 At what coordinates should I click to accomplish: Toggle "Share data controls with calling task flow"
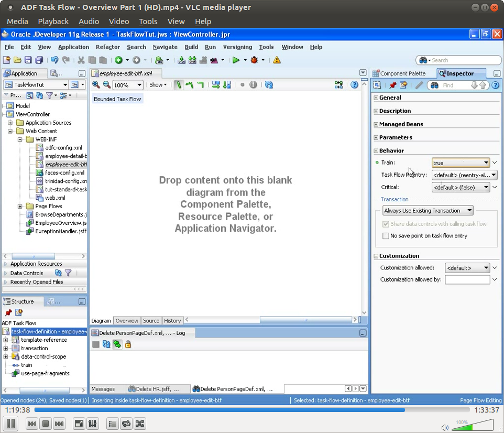386,224
